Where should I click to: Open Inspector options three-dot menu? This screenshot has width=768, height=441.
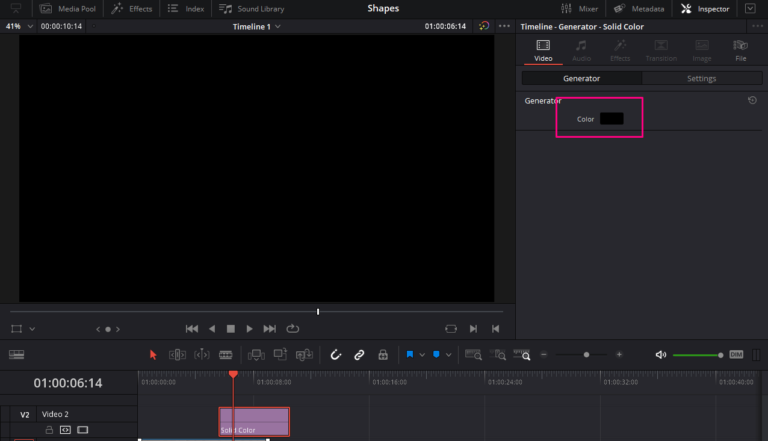pyautogui.click(x=757, y=26)
